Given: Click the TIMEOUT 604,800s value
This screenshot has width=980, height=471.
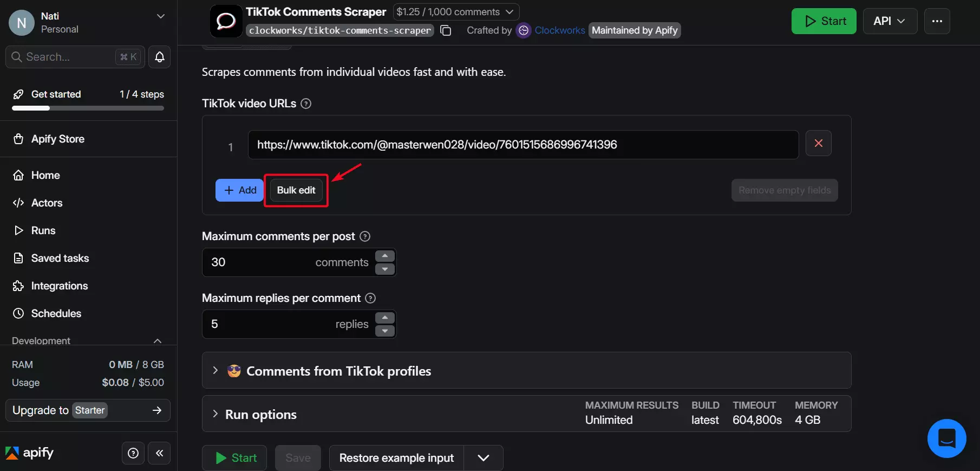Looking at the screenshot, I should coord(757,420).
